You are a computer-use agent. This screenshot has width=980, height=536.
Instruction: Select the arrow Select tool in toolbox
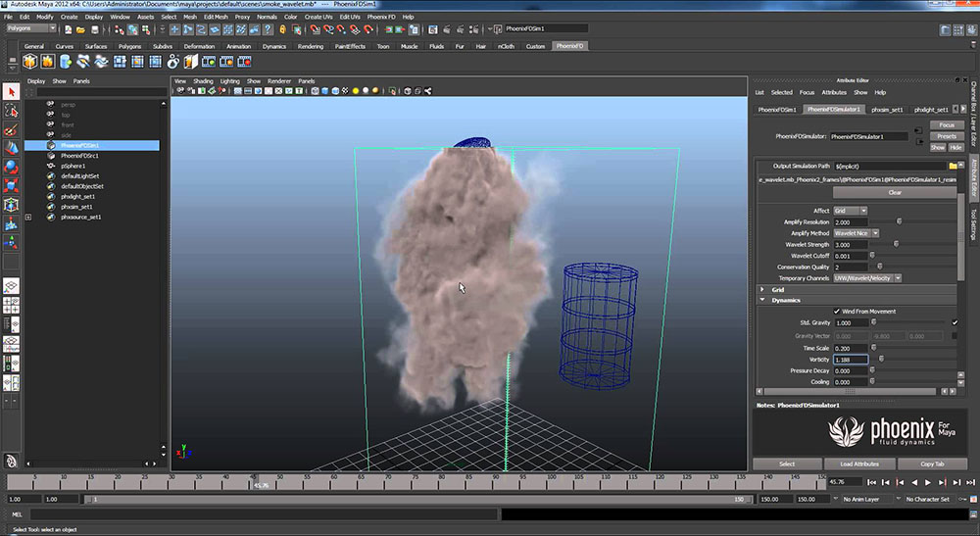tap(11, 92)
